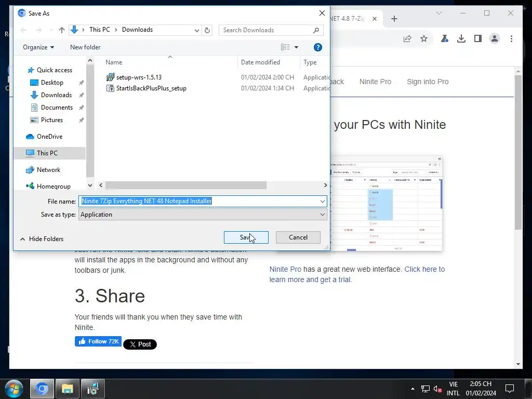Screen dimensions: 532x399
Task: Open File Explorer from the taskbar
Action: [x=68, y=389]
